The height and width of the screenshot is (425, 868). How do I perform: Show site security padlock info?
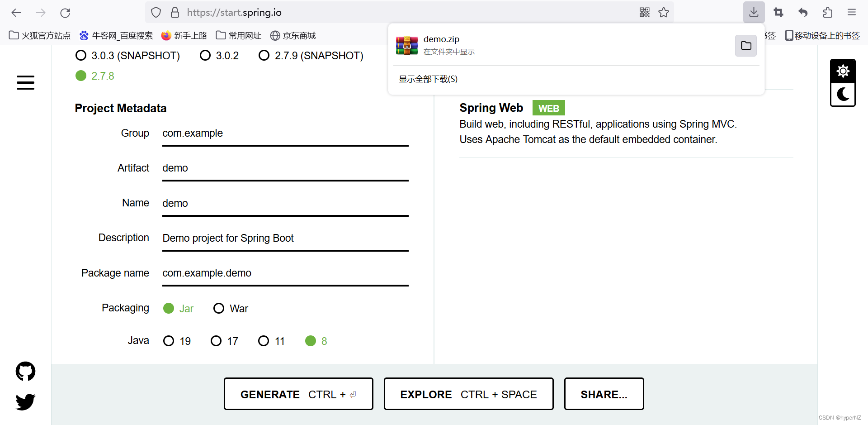(x=175, y=12)
